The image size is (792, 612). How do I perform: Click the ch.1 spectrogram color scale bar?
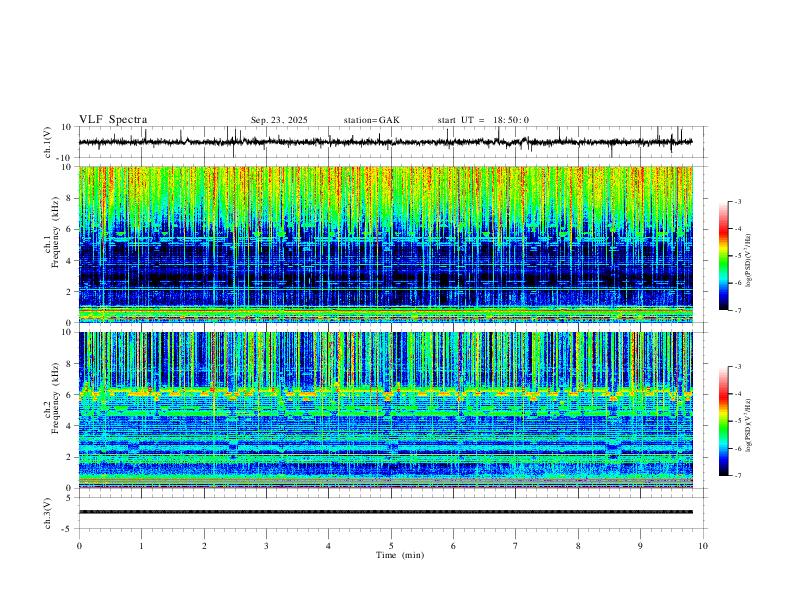723,256
